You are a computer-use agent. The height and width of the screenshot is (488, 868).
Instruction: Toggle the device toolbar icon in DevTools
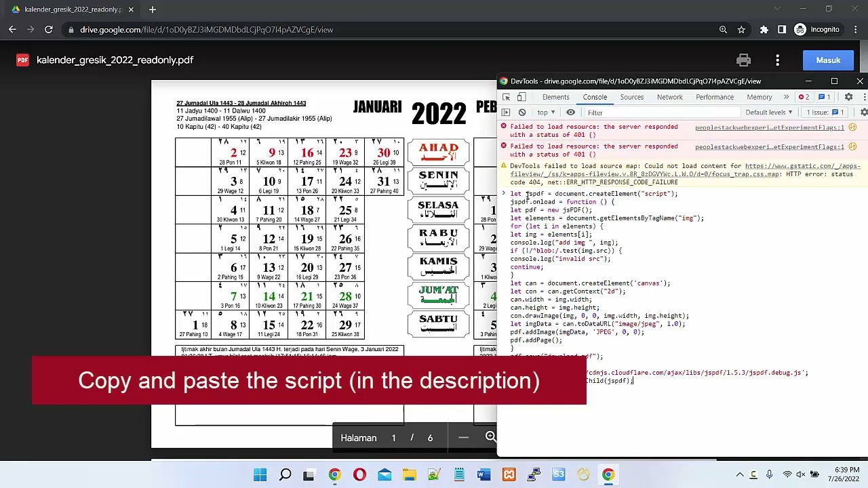[x=521, y=97]
